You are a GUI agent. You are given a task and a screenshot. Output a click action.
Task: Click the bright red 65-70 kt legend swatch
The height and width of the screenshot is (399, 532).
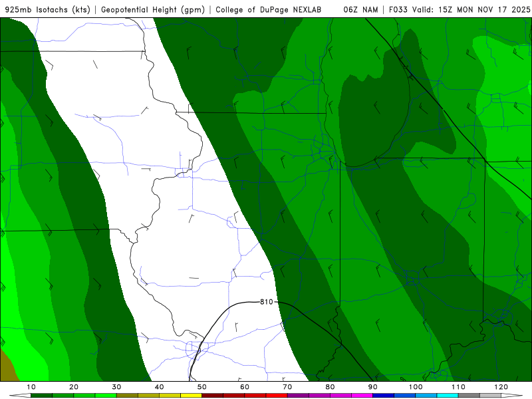(277, 396)
